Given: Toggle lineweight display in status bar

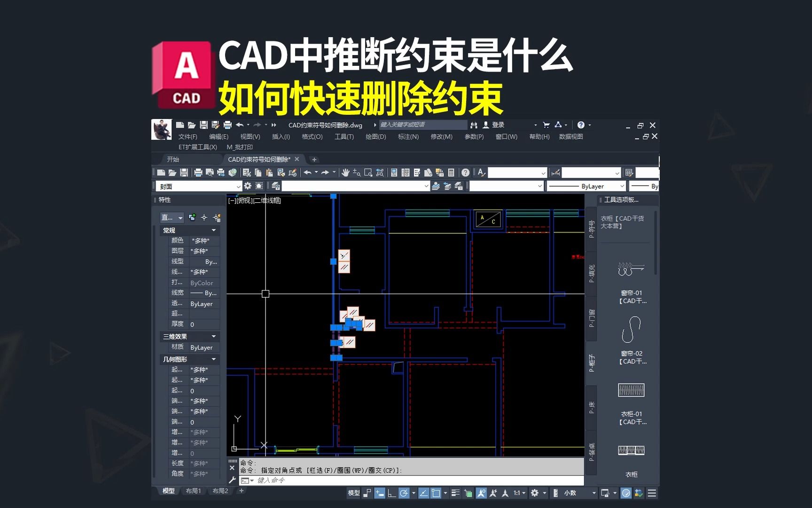Looking at the screenshot, I should tap(455, 493).
